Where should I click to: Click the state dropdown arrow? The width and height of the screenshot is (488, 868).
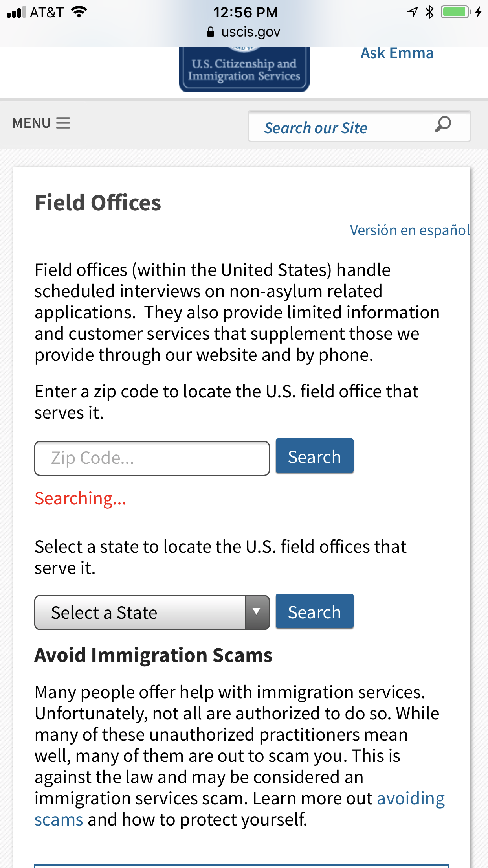257,612
